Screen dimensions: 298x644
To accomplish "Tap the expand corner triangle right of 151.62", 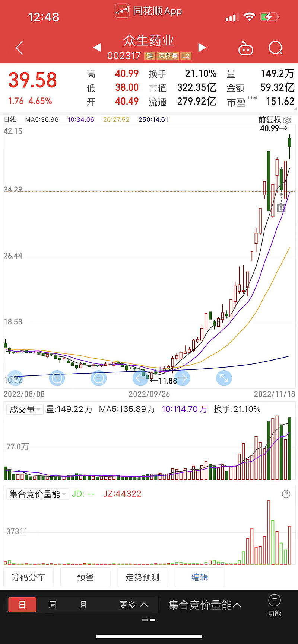I will [296, 109].
